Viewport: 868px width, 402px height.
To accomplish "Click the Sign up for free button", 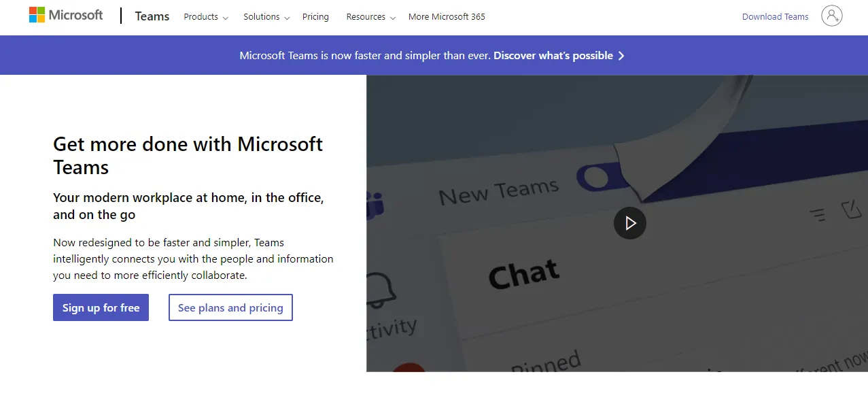I will point(101,307).
